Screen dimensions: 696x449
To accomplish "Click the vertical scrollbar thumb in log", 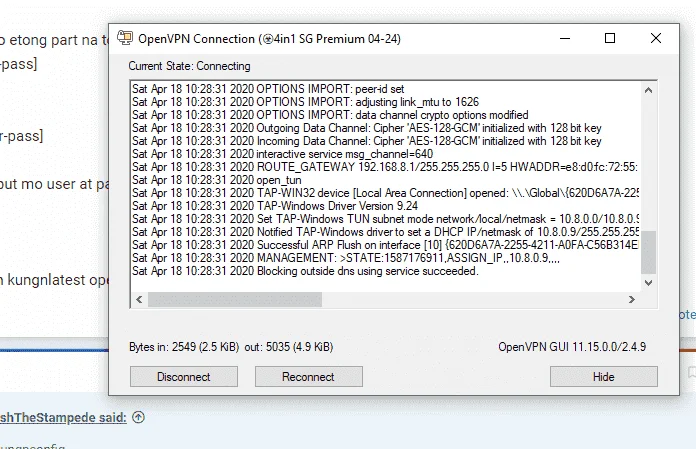I will coord(649,252).
